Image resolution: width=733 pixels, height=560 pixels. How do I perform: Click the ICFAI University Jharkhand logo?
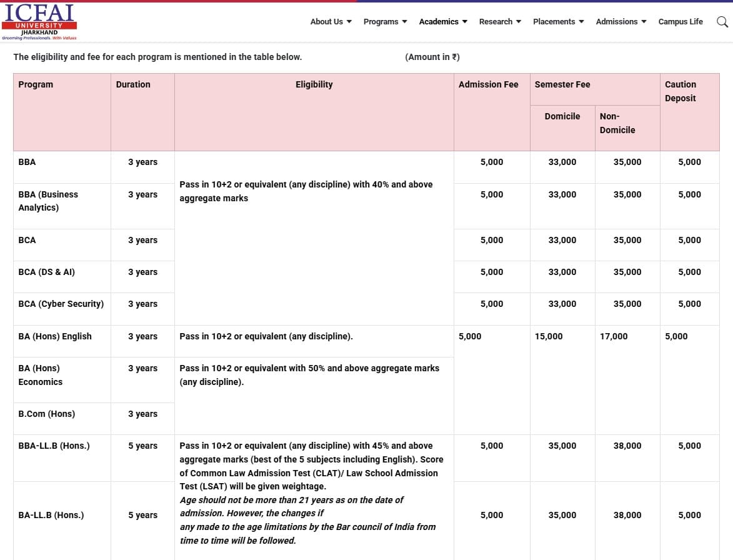39,22
